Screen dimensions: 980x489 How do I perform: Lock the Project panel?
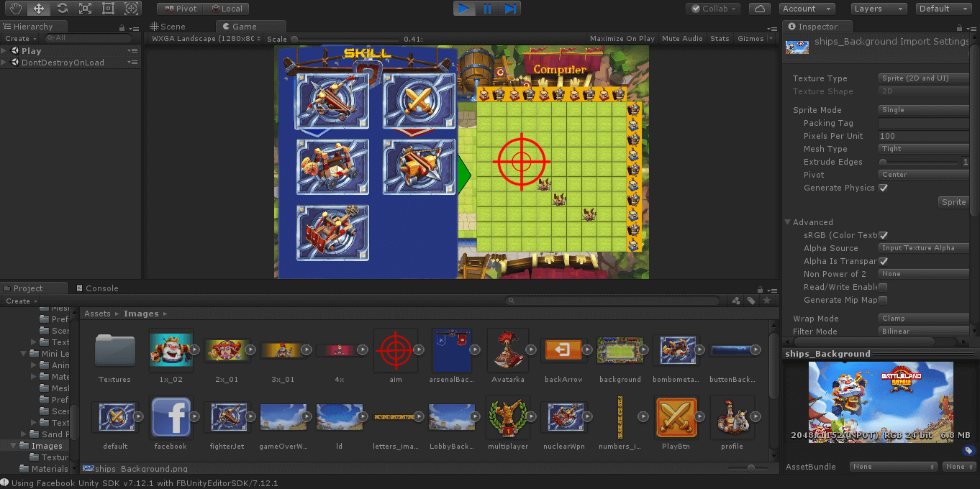pyautogui.click(x=761, y=288)
